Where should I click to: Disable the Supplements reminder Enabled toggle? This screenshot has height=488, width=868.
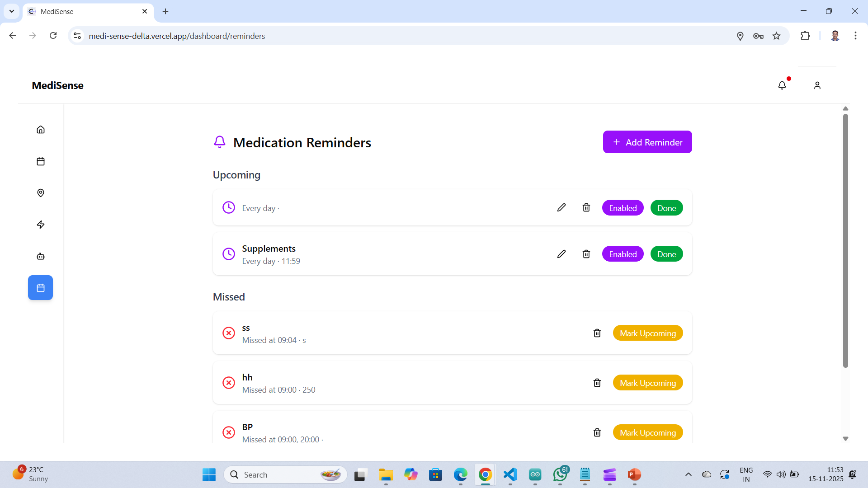pos(623,253)
